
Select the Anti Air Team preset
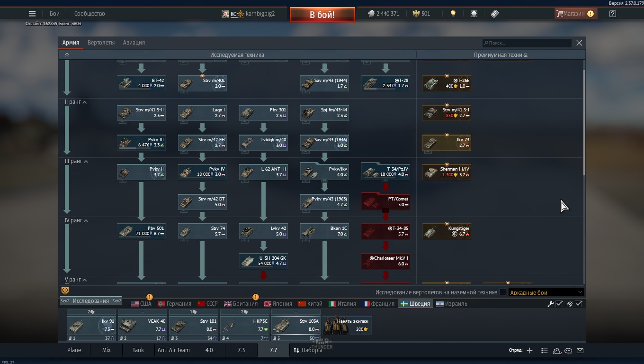173,350
